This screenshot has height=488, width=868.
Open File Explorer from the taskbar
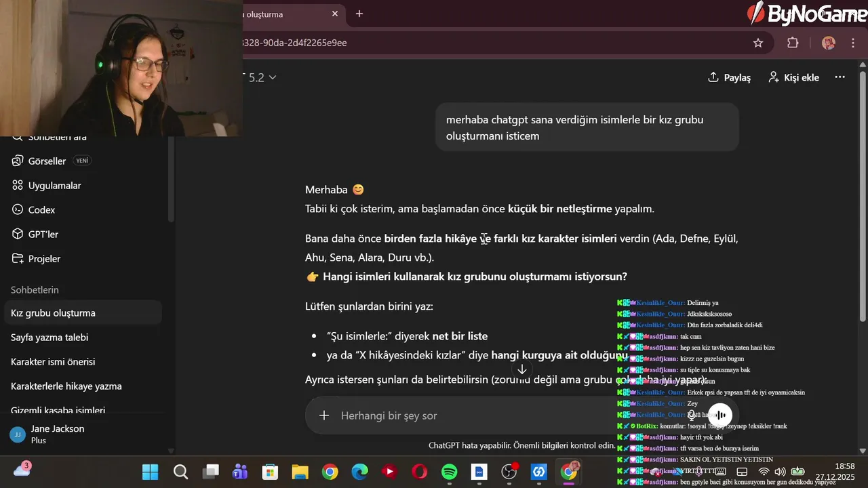(x=300, y=472)
